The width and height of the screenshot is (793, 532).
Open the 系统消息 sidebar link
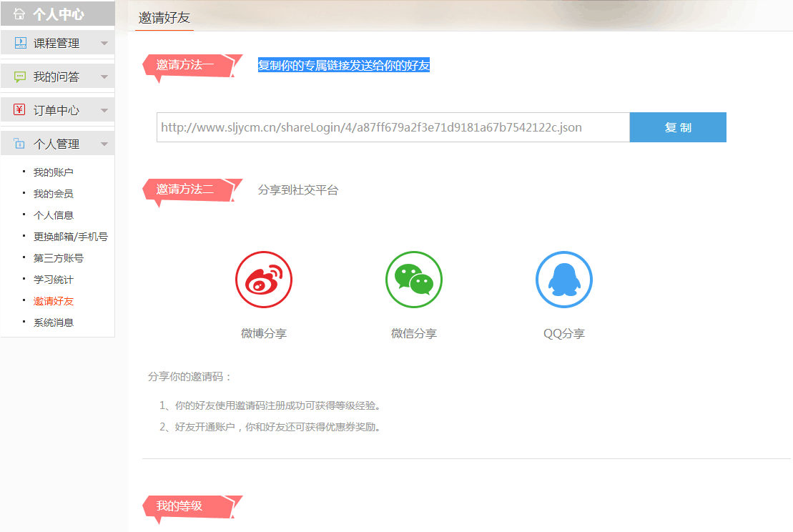click(53, 322)
